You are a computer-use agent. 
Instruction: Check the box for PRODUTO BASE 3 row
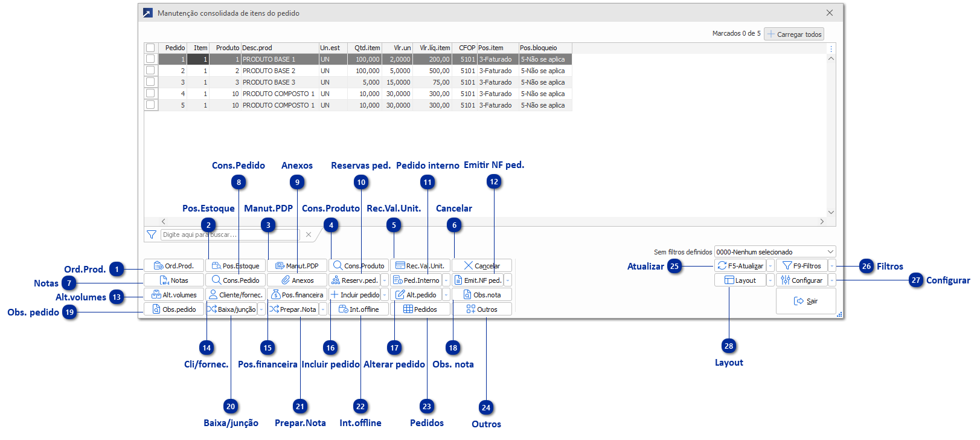(x=150, y=82)
